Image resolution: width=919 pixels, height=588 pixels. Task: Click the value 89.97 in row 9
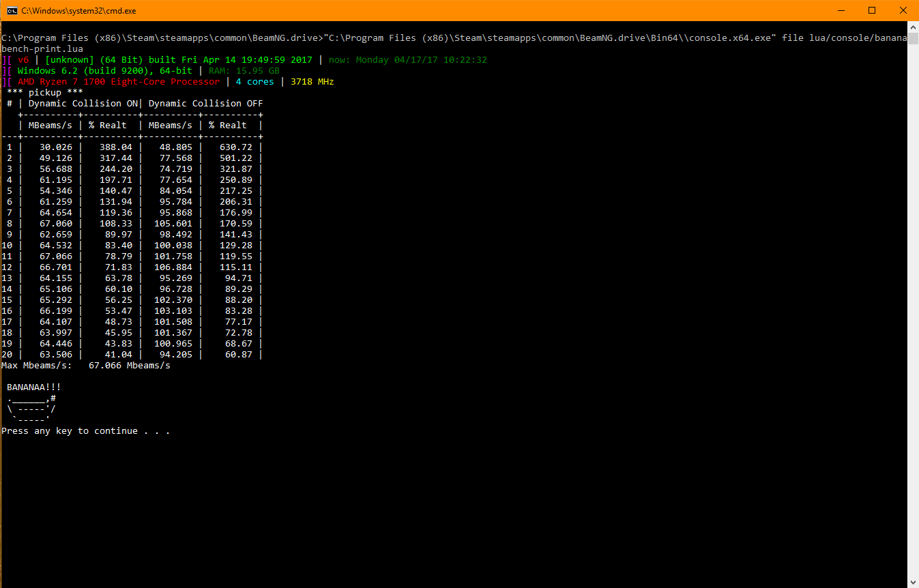[119, 235]
